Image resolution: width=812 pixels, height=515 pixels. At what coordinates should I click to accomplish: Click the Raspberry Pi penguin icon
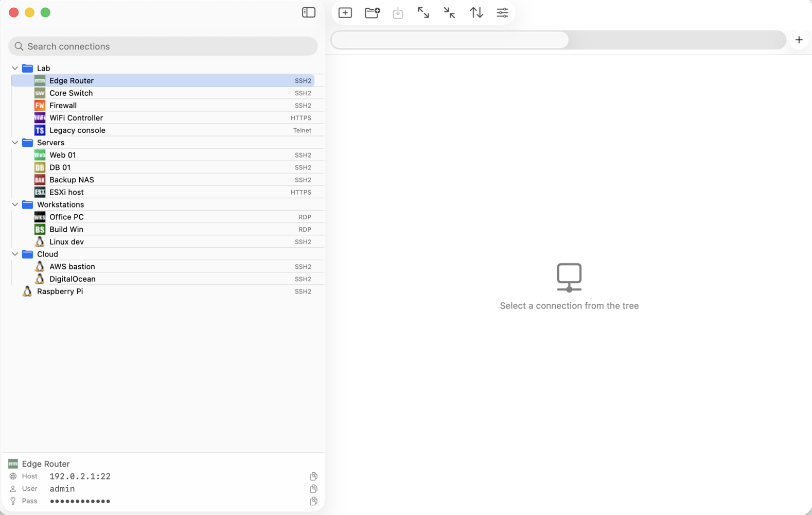point(27,291)
